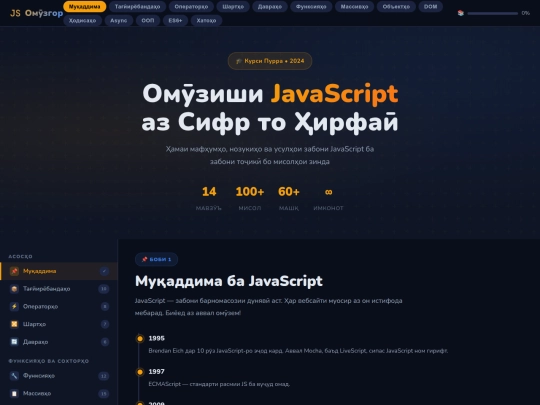Open the Тағйирёбандаҳо tab in top navigation
Screen dimensions: 540x405
(137, 7)
